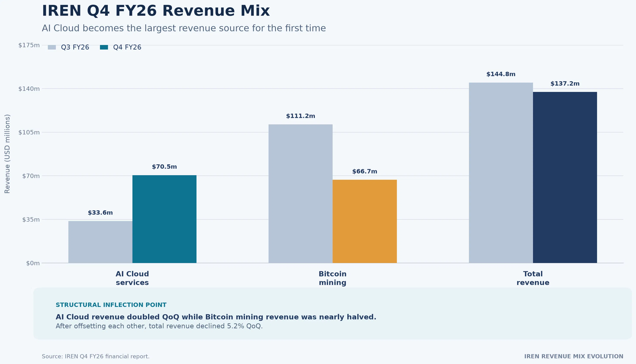This screenshot has height=364, width=636.
Task: Click the "$66.7m" value label
Action: [x=365, y=172]
